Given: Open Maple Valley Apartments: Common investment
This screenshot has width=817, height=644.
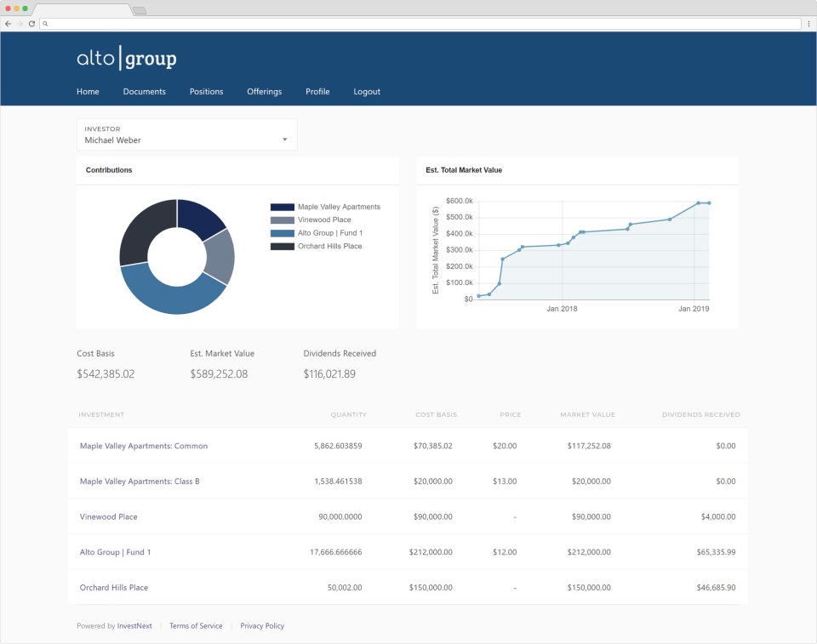Looking at the screenshot, I should (143, 446).
